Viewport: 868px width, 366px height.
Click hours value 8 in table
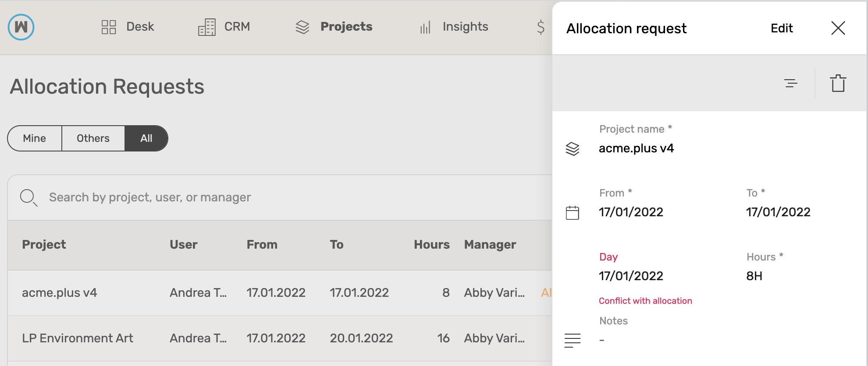coord(446,293)
